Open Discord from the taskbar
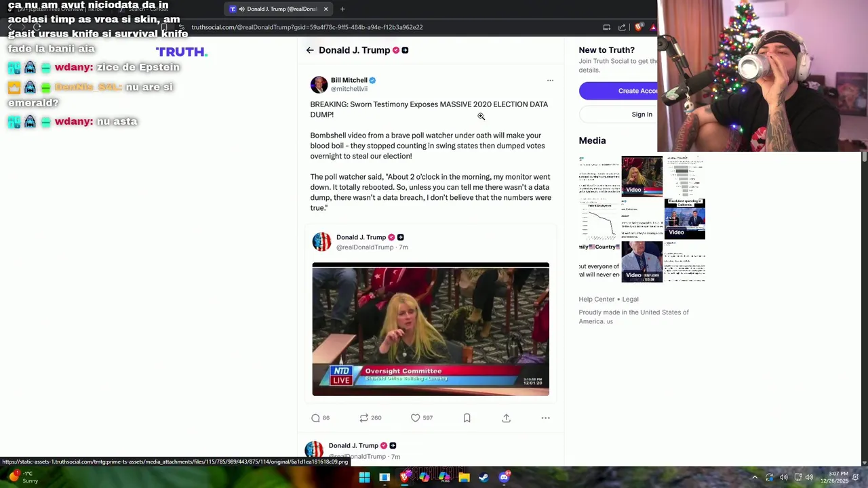868x488 pixels. pyautogui.click(x=504, y=477)
